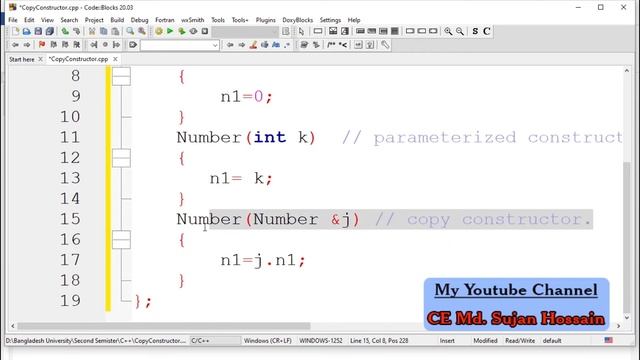Viewport: 640px width, 360px height.
Task: Open the build target dropdown
Action: pyautogui.click(x=245, y=31)
